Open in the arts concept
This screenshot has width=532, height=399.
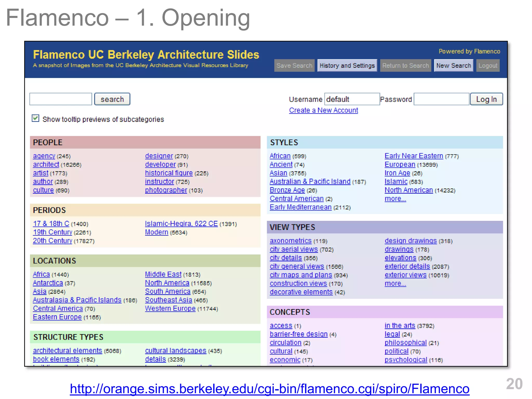point(400,326)
